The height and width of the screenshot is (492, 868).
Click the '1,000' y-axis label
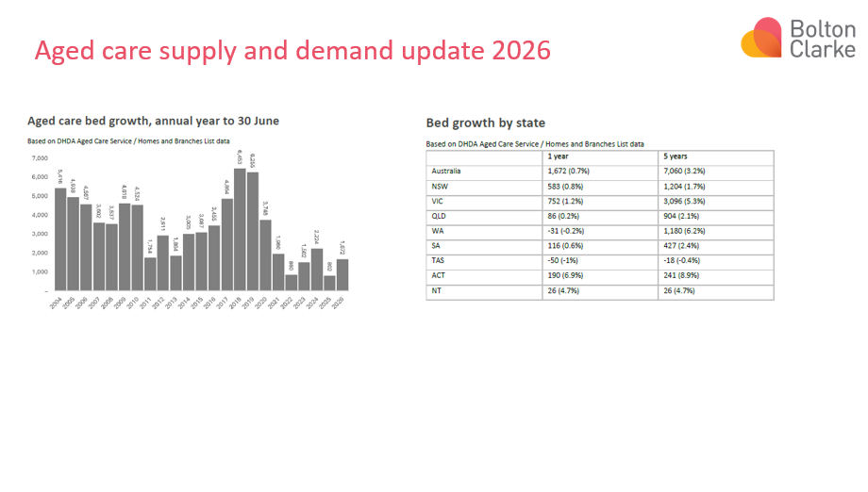pyautogui.click(x=40, y=272)
